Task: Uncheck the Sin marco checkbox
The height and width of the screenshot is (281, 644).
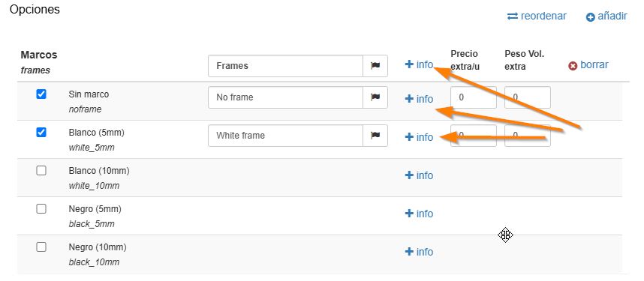Action: 41,94
